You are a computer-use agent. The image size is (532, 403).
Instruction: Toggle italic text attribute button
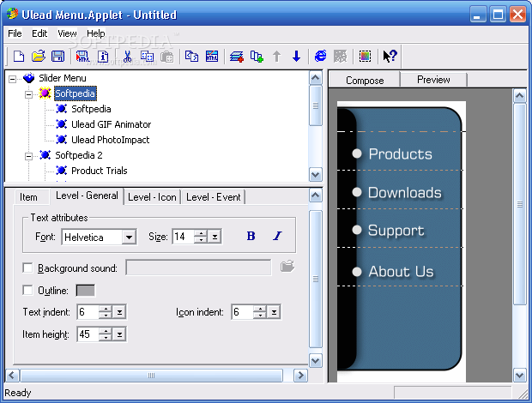[277, 236]
